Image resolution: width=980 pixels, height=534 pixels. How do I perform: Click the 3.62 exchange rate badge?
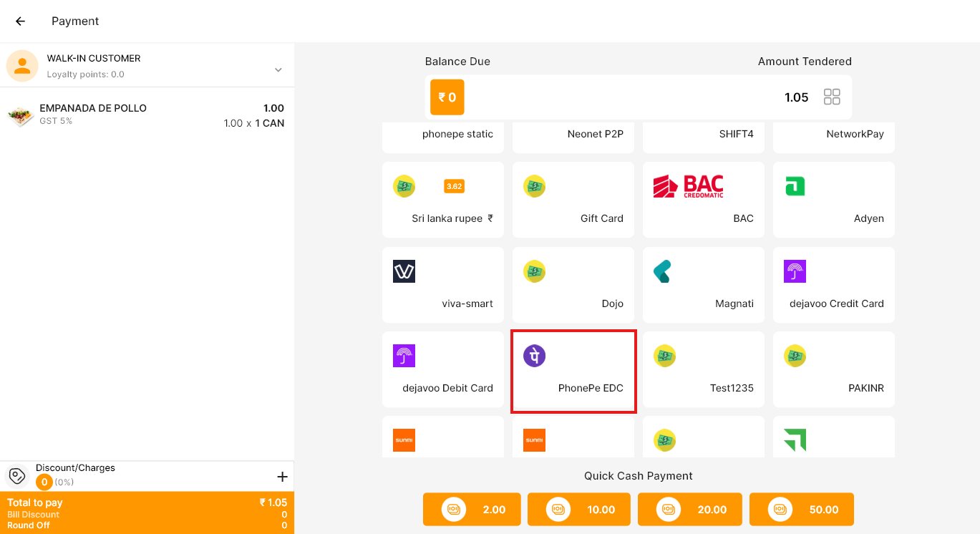click(454, 186)
